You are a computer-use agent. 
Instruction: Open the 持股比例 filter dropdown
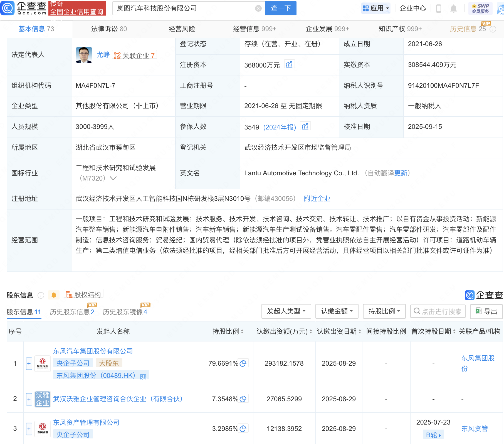click(x=384, y=311)
